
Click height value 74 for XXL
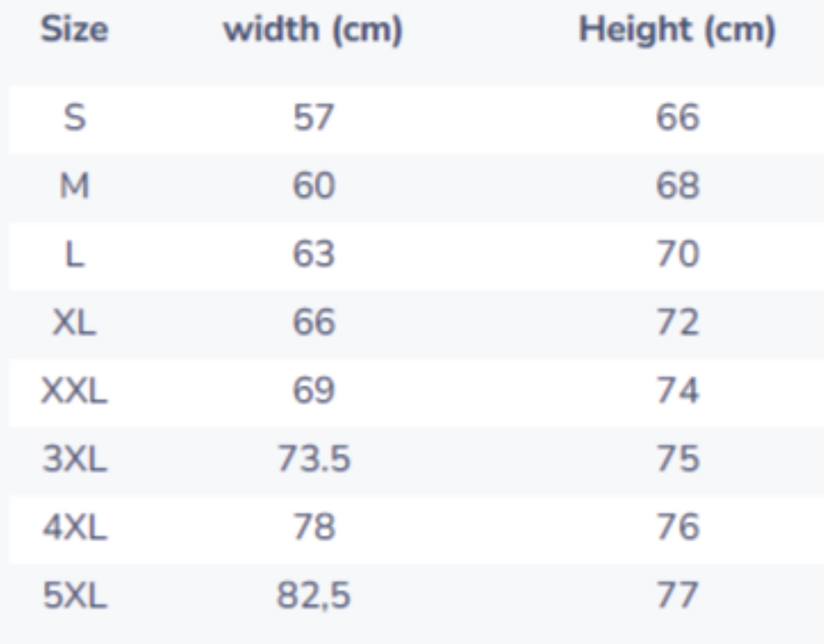coord(677,391)
